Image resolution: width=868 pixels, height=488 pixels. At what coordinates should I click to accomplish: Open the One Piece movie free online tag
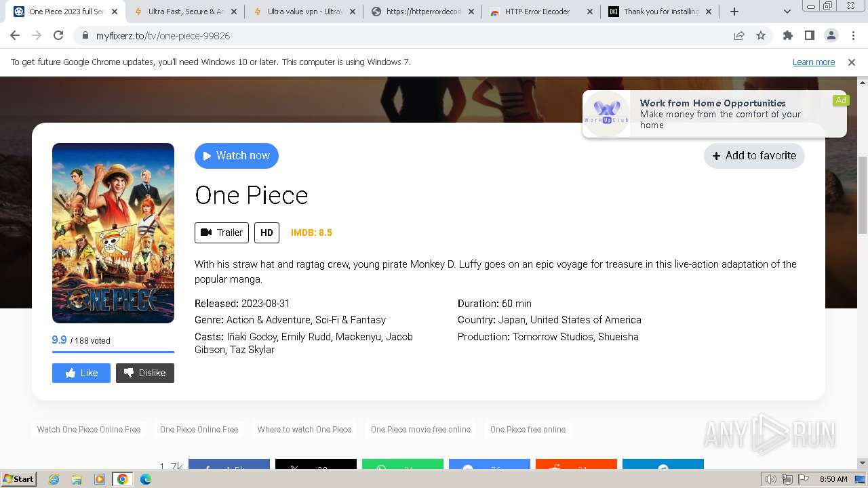(x=420, y=429)
